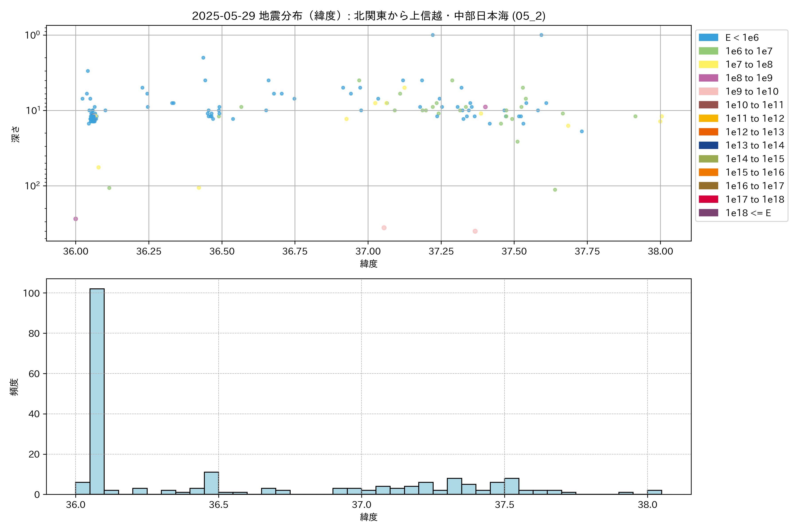The width and height of the screenshot is (798, 532).
Task: Click the chart title text at top
Action: (368, 16)
